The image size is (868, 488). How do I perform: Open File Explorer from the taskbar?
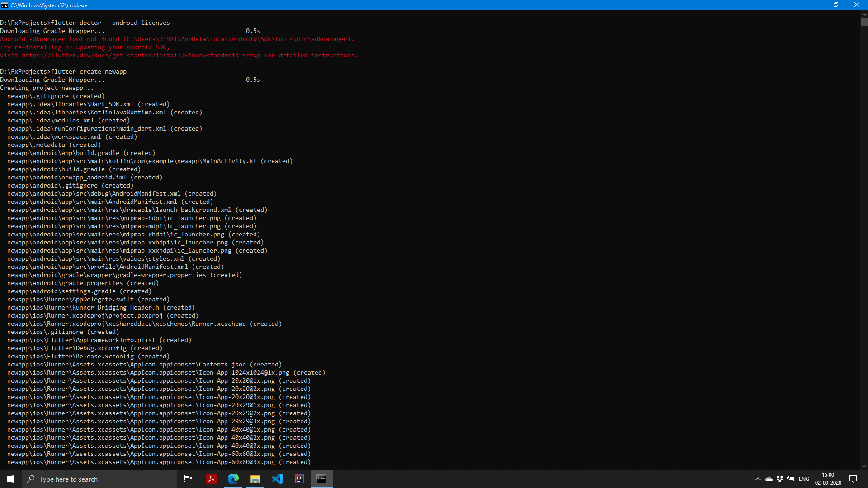pos(255,479)
